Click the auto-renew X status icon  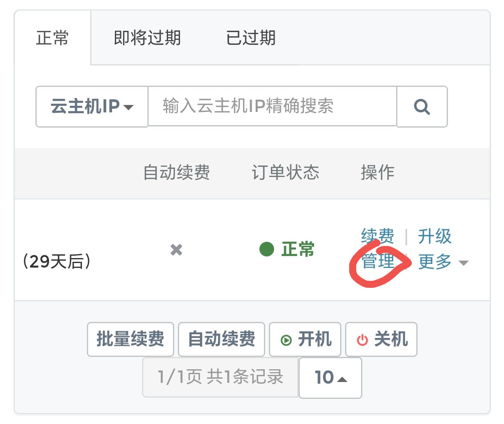pyautogui.click(x=176, y=249)
